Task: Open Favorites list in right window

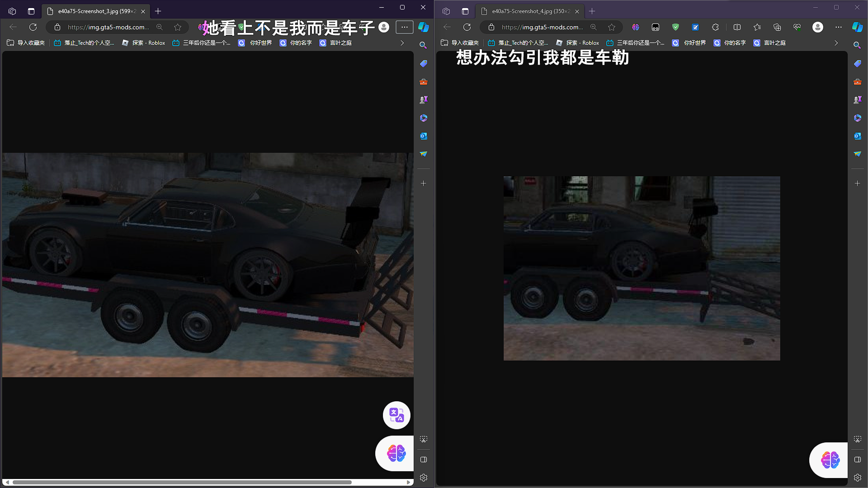Action: click(x=757, y=27)
